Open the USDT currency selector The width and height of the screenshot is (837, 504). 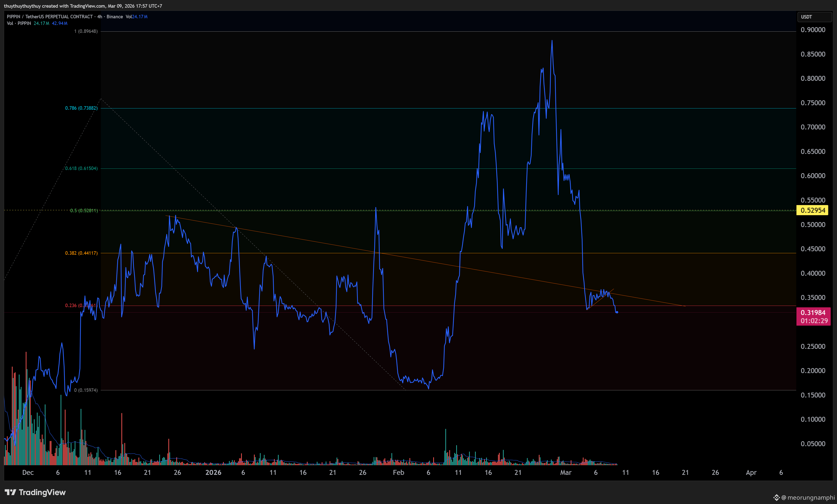point(814,17)
